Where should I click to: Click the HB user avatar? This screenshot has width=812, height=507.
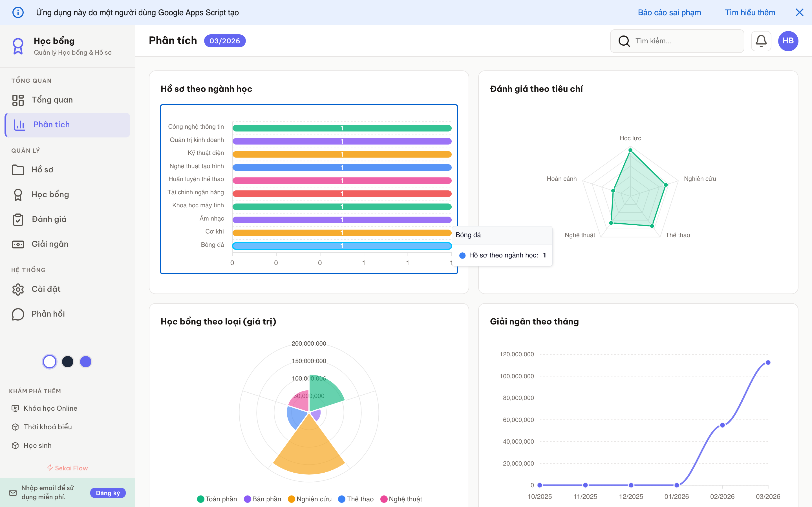788,41
